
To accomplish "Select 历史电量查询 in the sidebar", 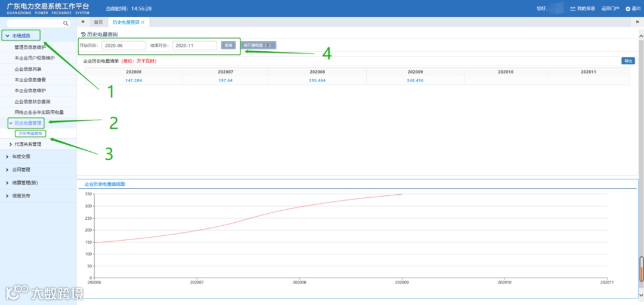I will pyautogui.click(x=30, y=133).
